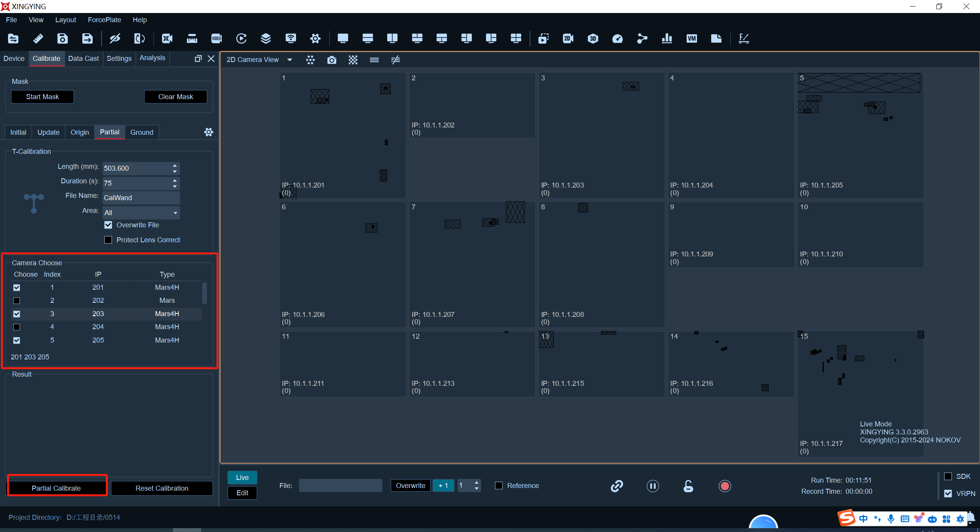Image resolution: width=980 pixels, height=532 pixels.
Task: Open calibration settings gear icon
Action: click(209, 132)
